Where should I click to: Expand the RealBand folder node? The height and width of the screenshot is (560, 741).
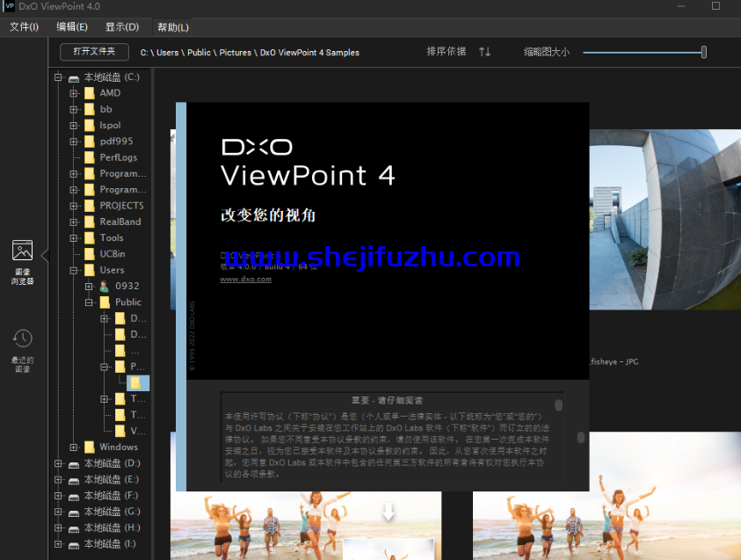click(x=73, y=222)
